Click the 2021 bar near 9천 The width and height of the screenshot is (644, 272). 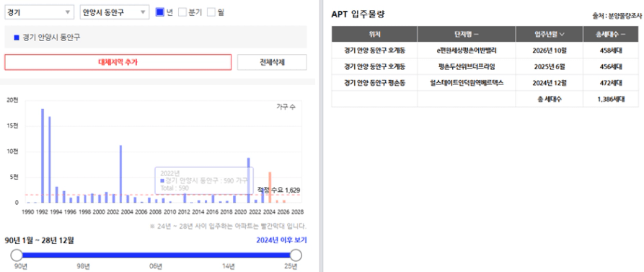click(249, 180)
